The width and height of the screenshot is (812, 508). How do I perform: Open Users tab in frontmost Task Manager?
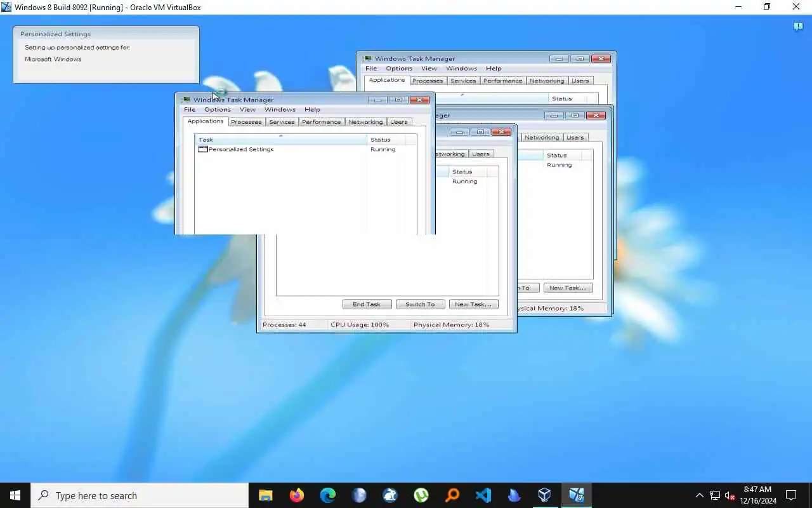(399, 122)
